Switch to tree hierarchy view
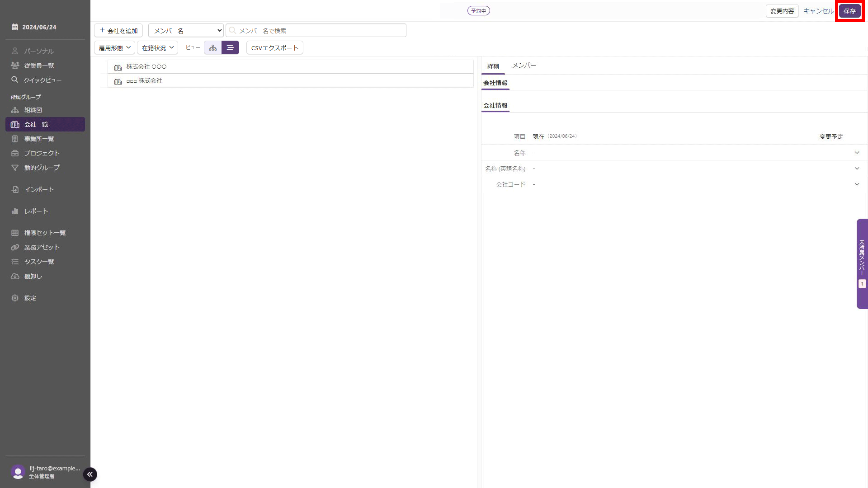Image resolution: width=868 pixels, height=488 pixels. [213, 47]
